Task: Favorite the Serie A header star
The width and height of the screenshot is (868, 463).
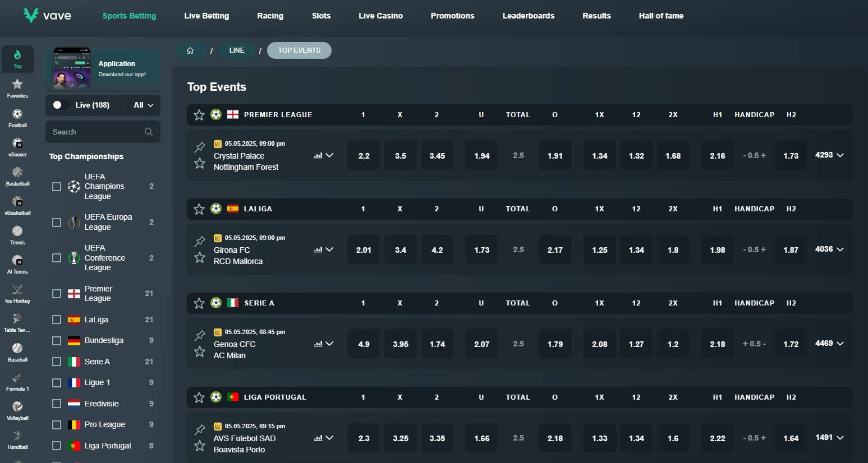Action: point(199,303)
